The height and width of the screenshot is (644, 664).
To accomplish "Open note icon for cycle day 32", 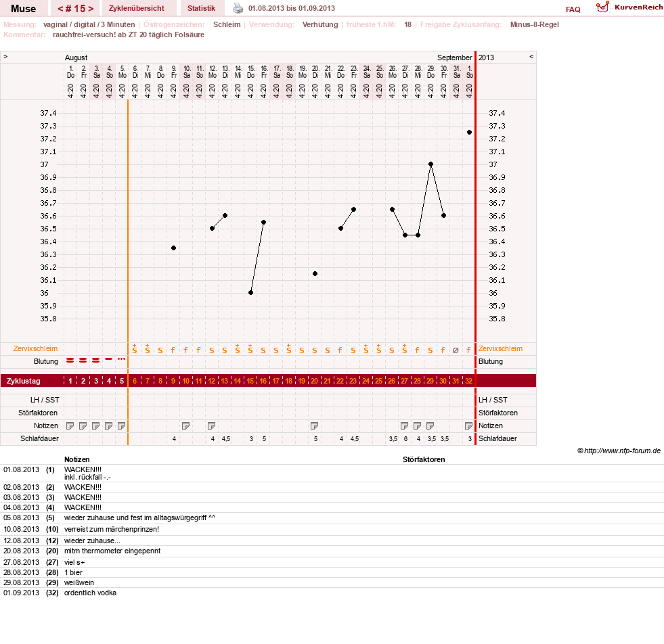I will (x=468, y=425).
